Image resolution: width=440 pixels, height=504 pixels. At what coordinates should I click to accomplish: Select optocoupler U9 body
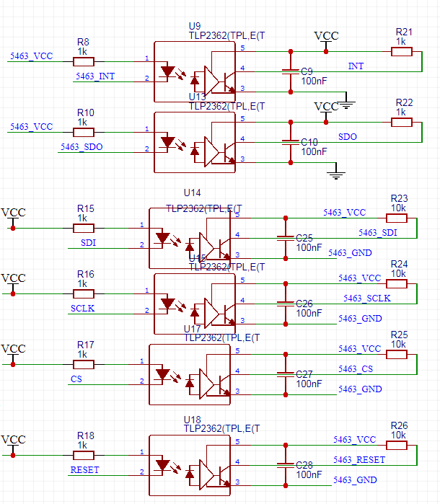[x=195, y=71]
